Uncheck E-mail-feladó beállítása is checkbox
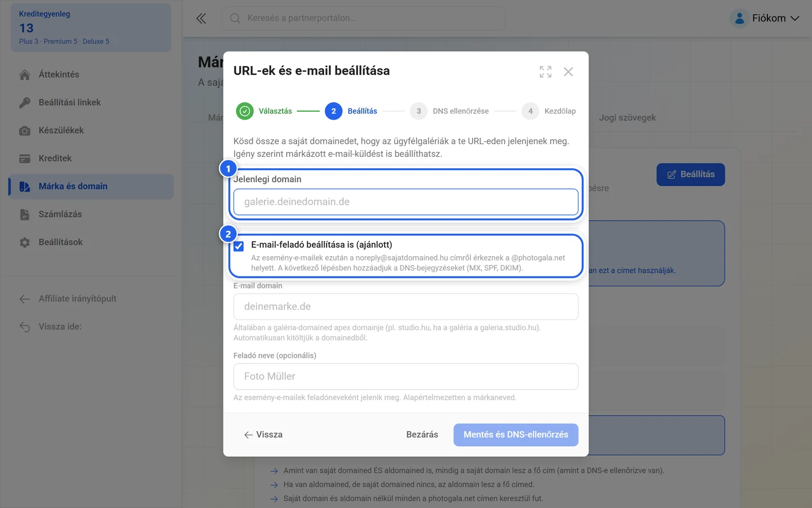The width and height of the screenshot is (812, 508). (x=239, y=246)
